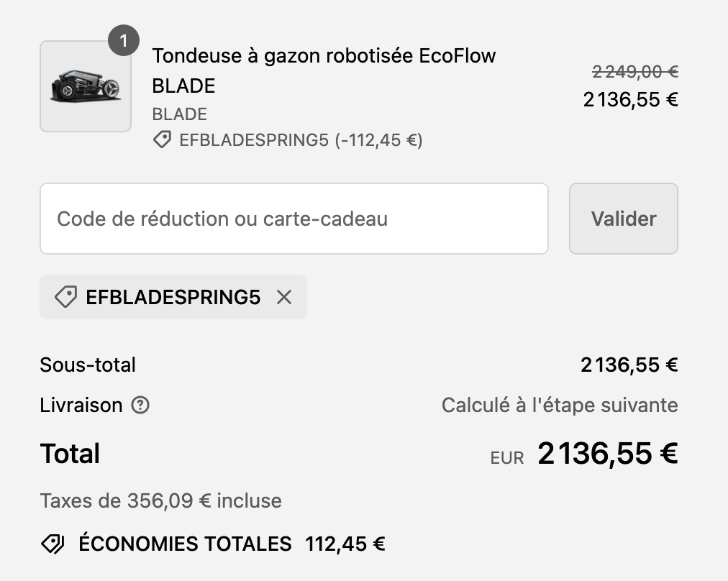
Task: Click the Économies totales tags icon
Action: (53, 544)
